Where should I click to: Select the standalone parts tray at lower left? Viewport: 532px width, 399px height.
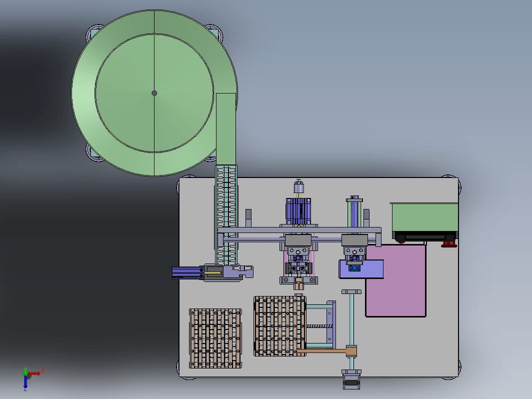click(x=215, y=338)
